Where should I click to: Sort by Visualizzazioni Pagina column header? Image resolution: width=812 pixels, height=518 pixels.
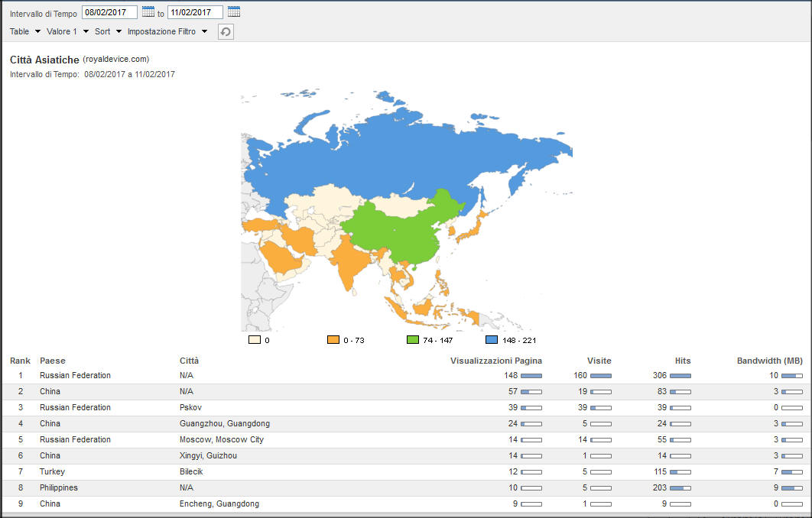[x=496, y=361]
